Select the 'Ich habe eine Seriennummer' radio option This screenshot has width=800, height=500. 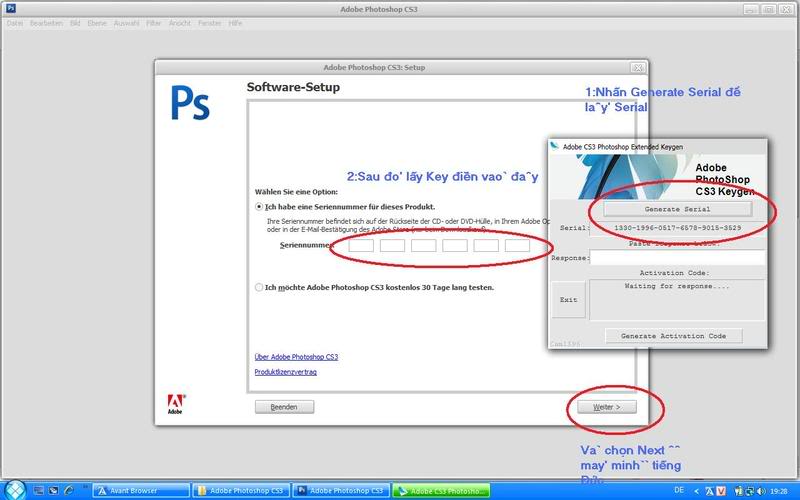pyautogui.click(x=259, y=207)
